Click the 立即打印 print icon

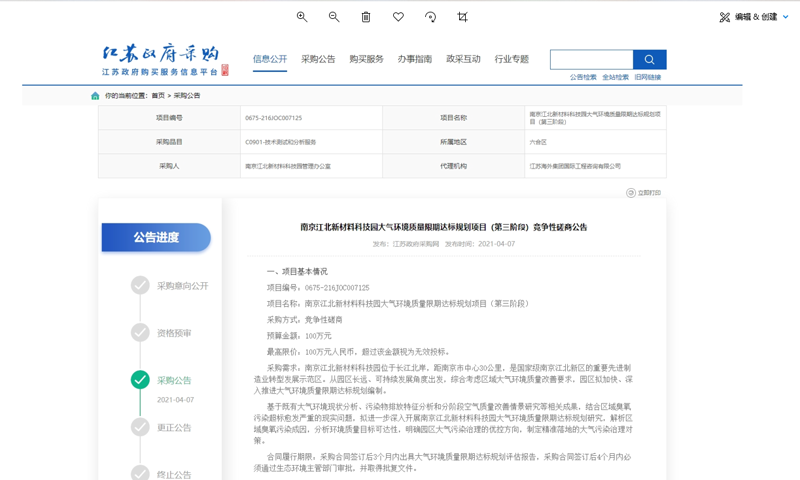click(x=631, y=192)
